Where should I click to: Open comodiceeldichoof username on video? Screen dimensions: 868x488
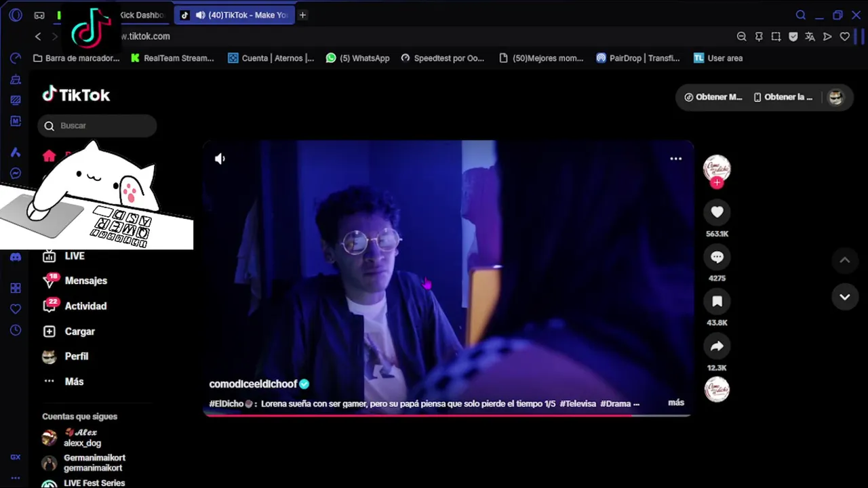coord(253,384)
